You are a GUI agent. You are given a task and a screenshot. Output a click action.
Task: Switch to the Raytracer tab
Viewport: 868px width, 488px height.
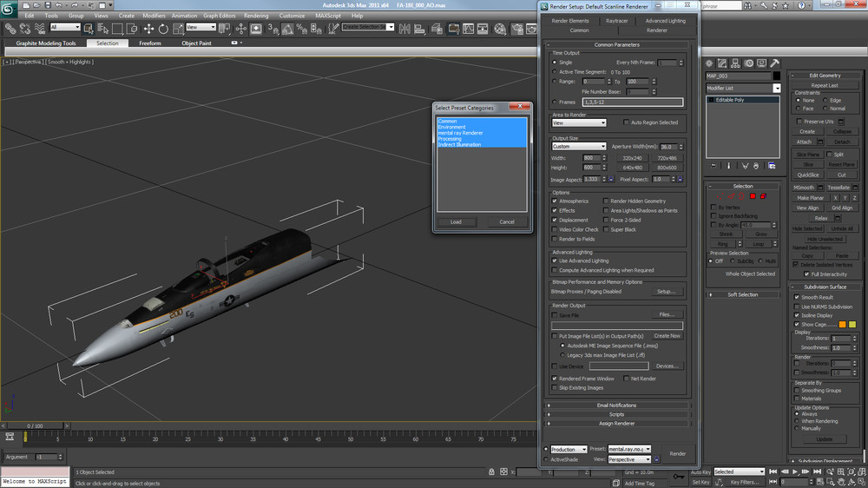click(x=617, y=20)
